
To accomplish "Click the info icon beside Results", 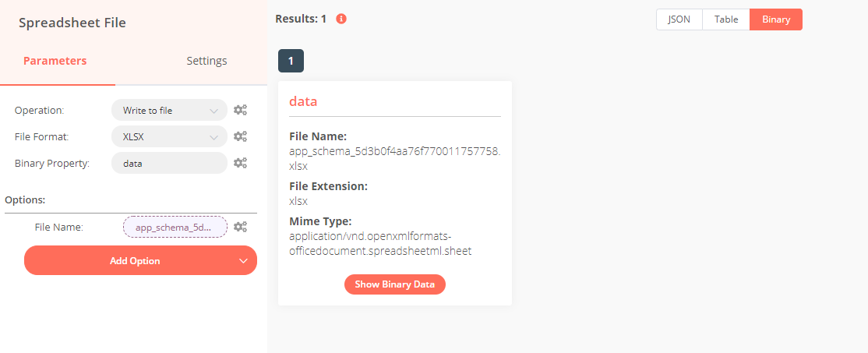I will pyautogui.click(x=341, y=19).
